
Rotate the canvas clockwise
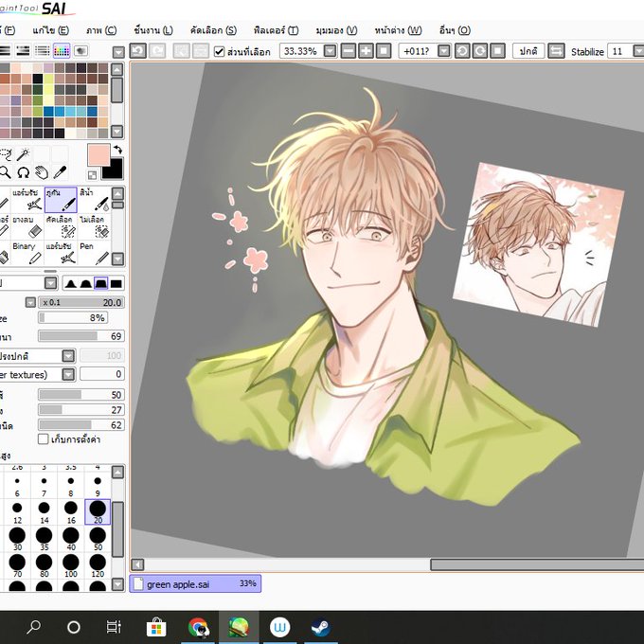click(x=480, y=51)
